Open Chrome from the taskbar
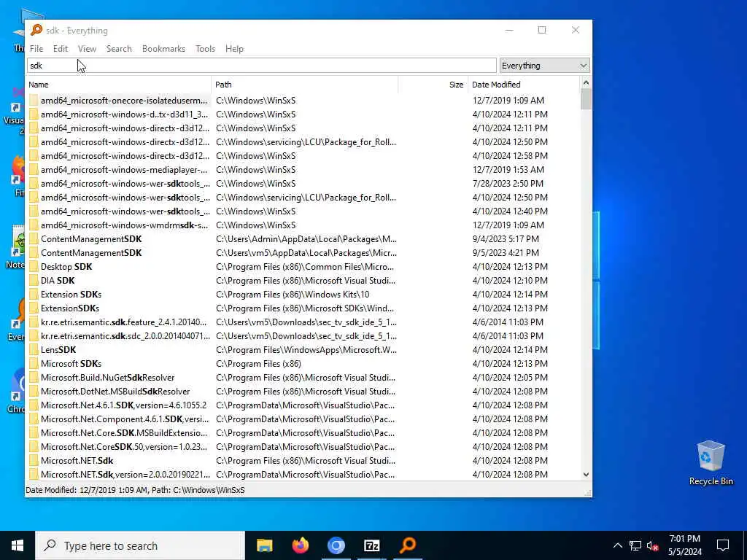Viewport: 747px width, 560px height. [x=336, y=545]
